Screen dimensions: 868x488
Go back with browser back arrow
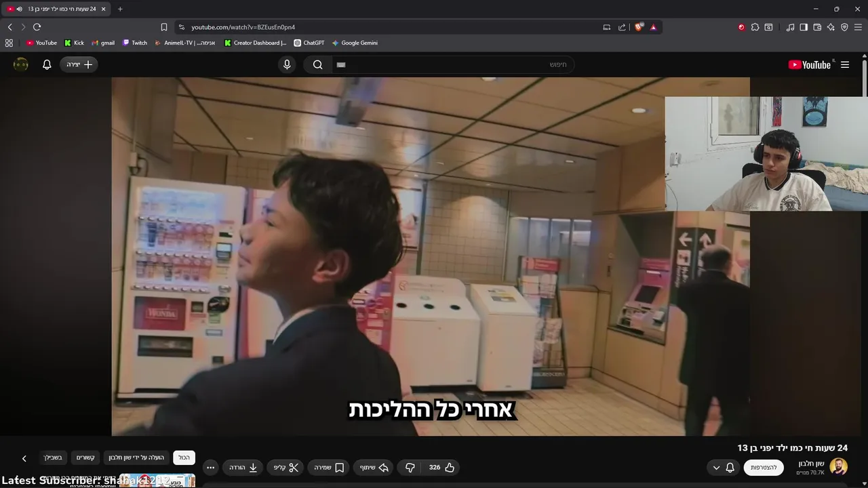click(x=9, y=27)
